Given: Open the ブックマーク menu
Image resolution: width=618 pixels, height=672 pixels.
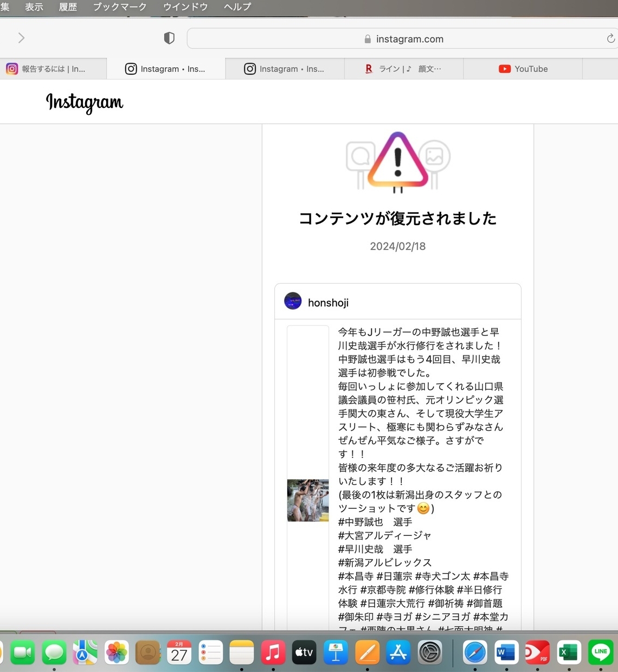Looking at the screenshot, I should point(120,7).
